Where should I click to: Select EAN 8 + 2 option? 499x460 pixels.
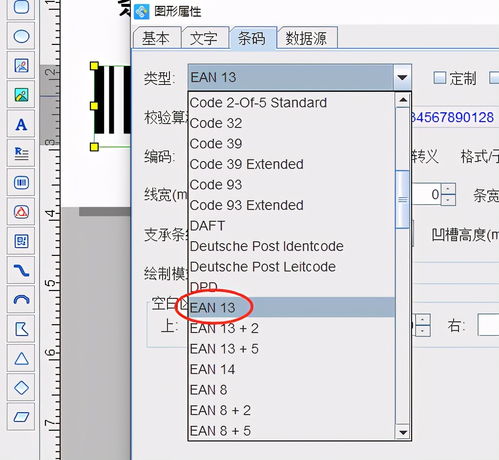292,410
